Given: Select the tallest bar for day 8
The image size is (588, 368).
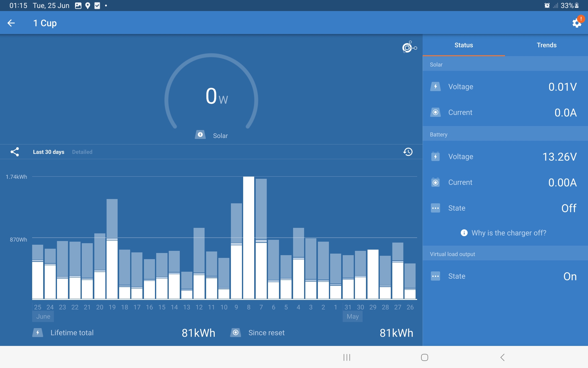Looking at the screenshot, I should 249,238.
